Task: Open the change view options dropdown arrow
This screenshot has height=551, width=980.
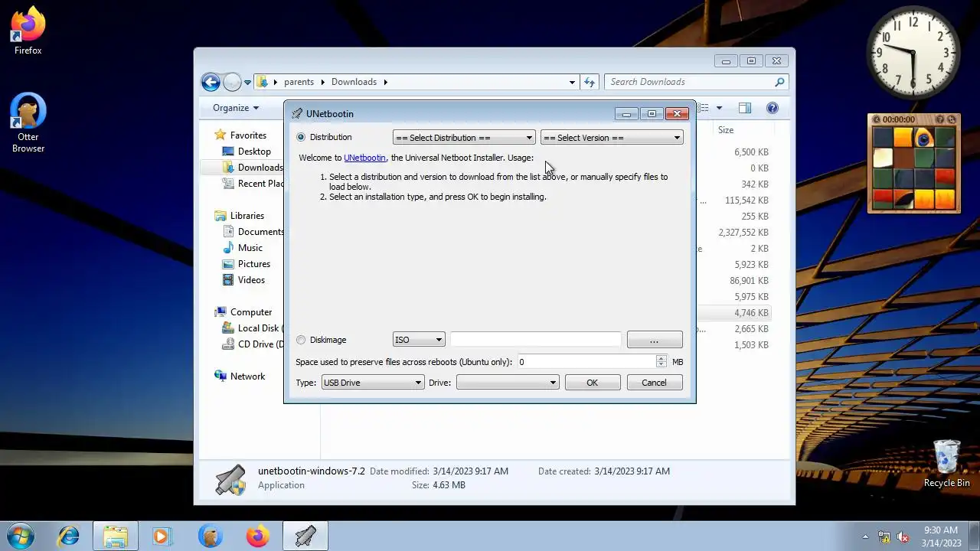Action: click(x=719, y=108)
